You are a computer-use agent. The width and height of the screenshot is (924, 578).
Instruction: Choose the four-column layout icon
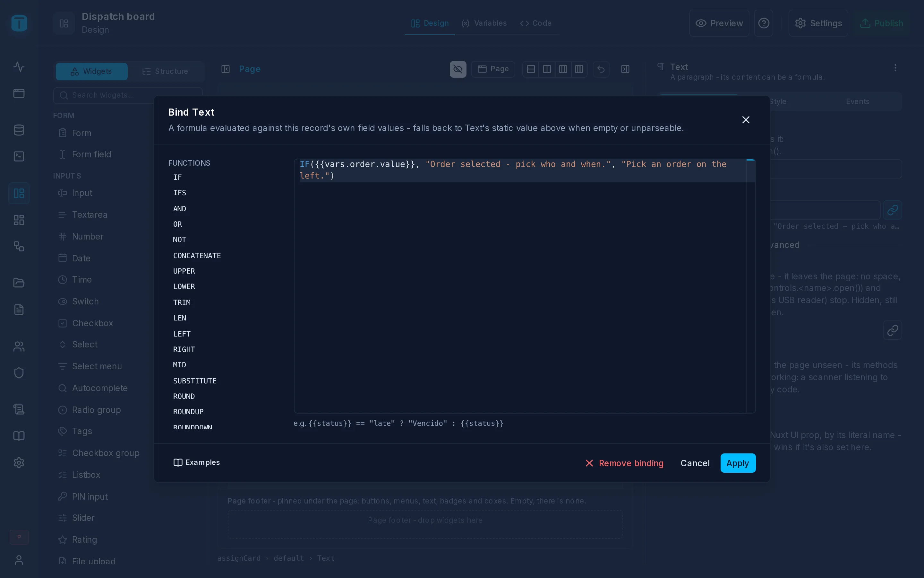point(579,69)
